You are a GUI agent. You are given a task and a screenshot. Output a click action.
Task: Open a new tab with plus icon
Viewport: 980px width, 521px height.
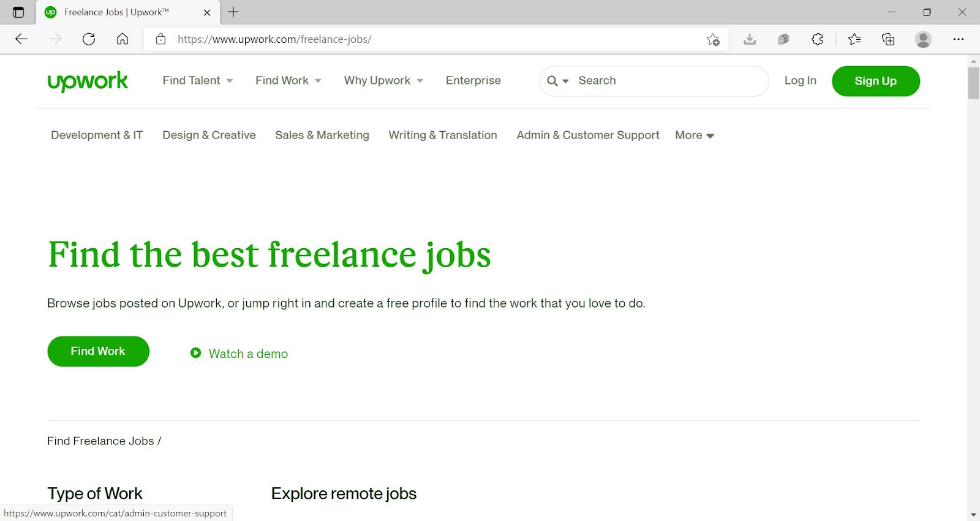point(233,12)
